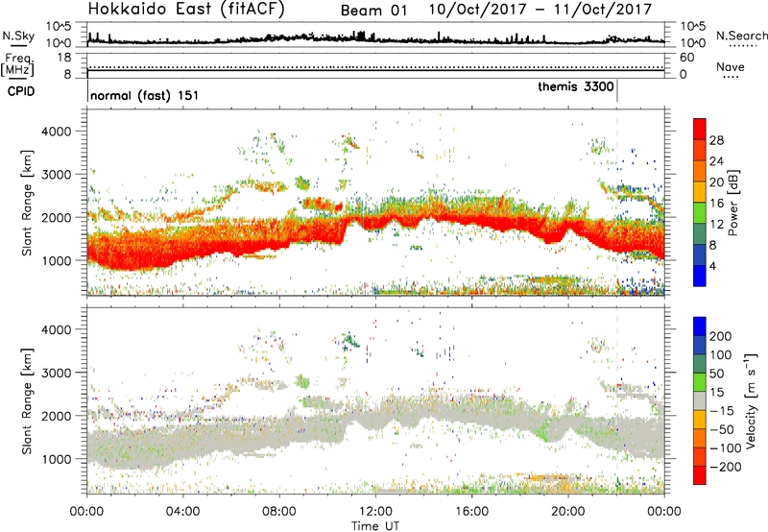Click the '200' tick on velocity scale
Screen dimensions: 768x532
721,336
